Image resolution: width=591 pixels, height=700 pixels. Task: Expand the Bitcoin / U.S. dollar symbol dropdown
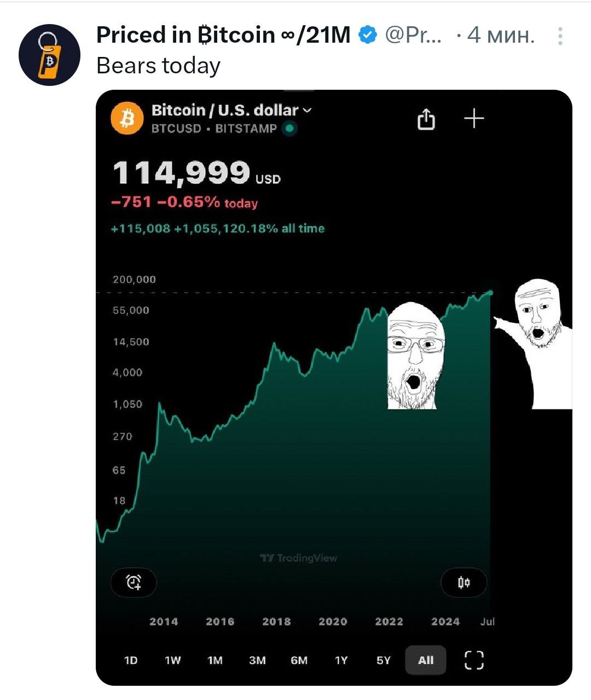[231, 111]
